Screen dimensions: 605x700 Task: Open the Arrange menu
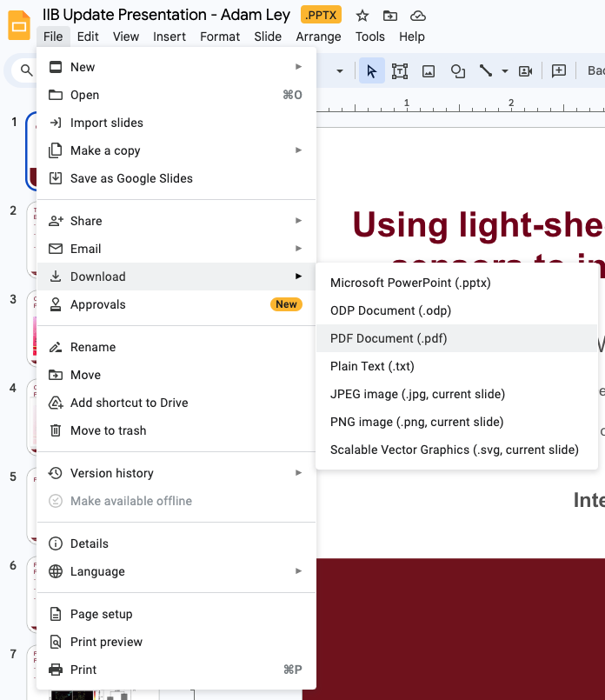[x=318, y=37]
